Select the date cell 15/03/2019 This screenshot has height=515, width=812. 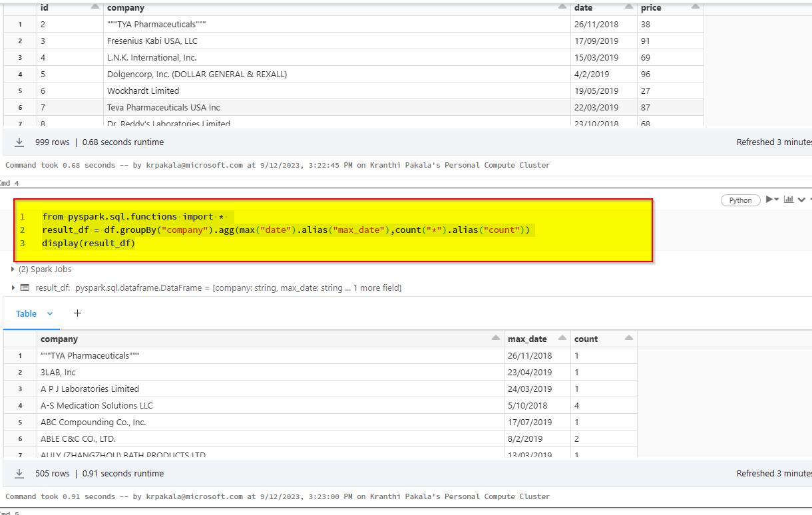604,57
